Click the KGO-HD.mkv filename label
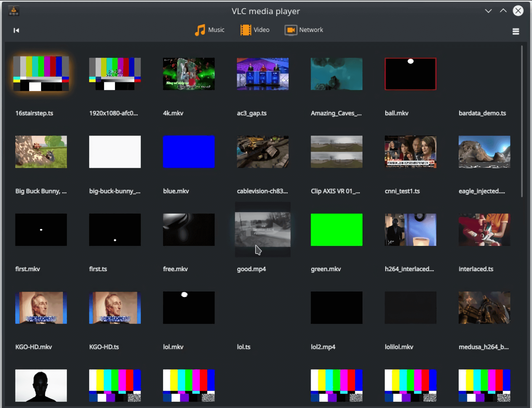This screenshot has width=532, height=408. coord(34,347)
